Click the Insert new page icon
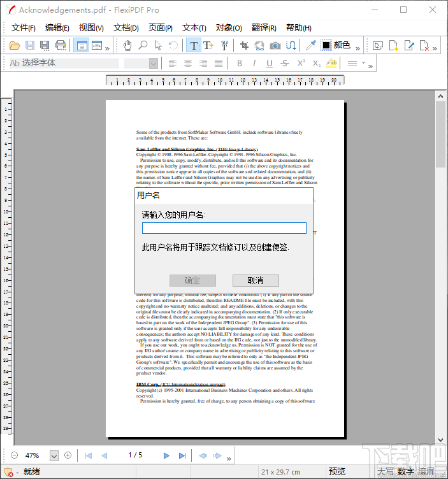 (x=394, y=45)
